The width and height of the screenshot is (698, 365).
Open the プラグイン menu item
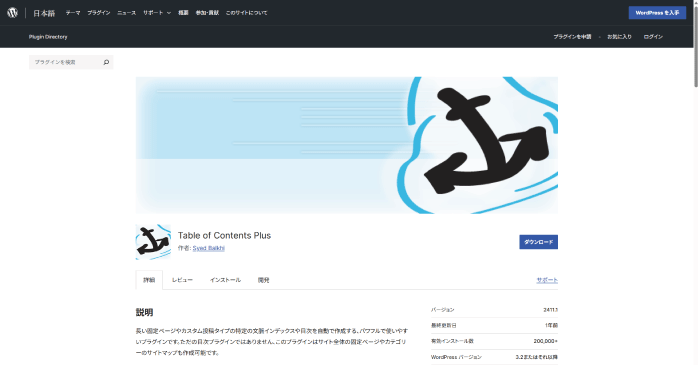[x=99, y=13]
